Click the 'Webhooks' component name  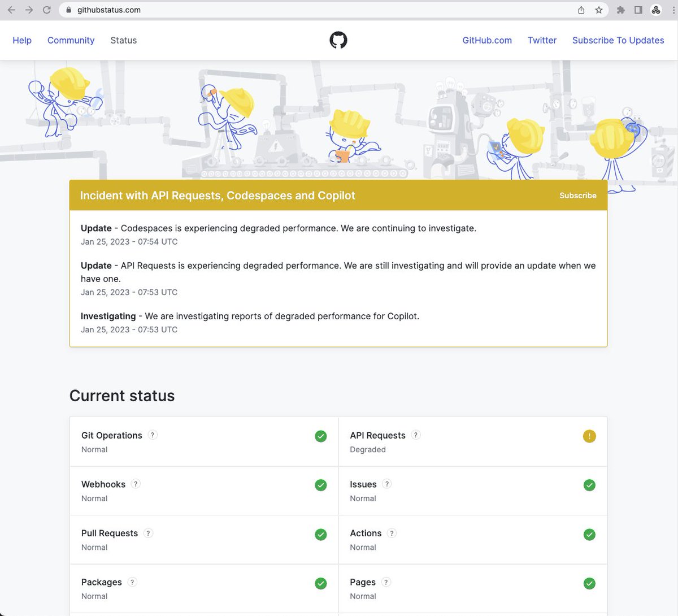(103, 484)
